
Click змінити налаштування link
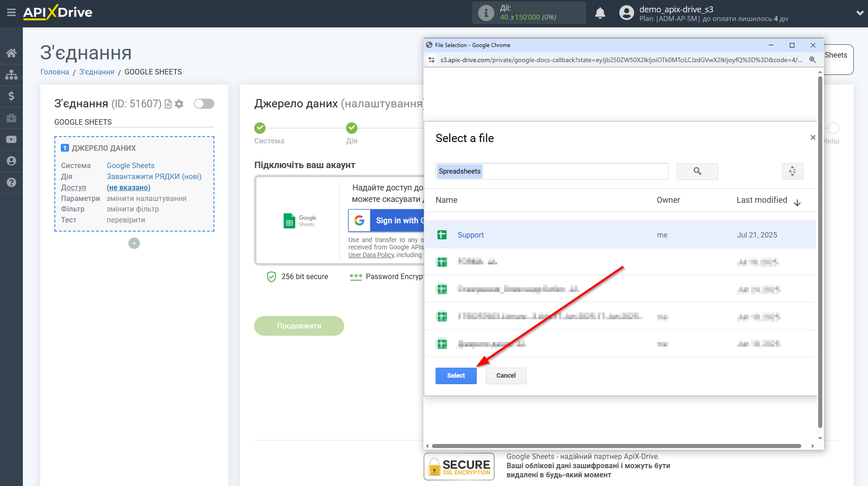click(147, 198)
